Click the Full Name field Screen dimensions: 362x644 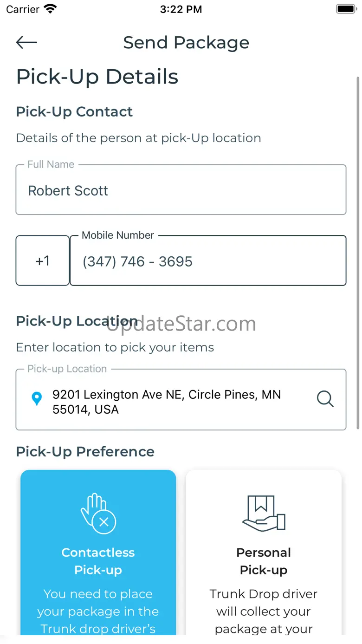[x=181, y=189]
